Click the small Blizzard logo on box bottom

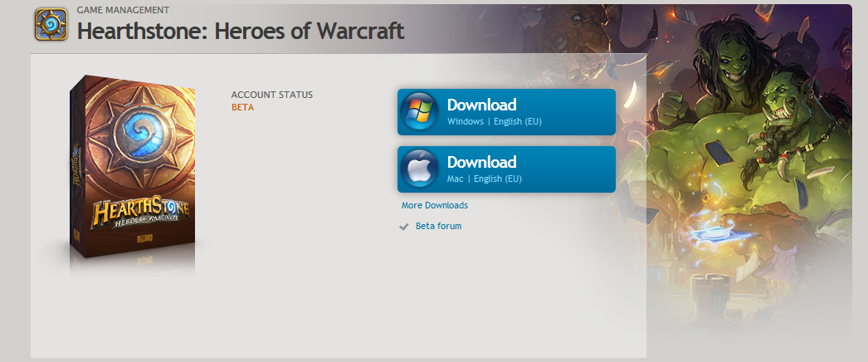click(144, 240)
